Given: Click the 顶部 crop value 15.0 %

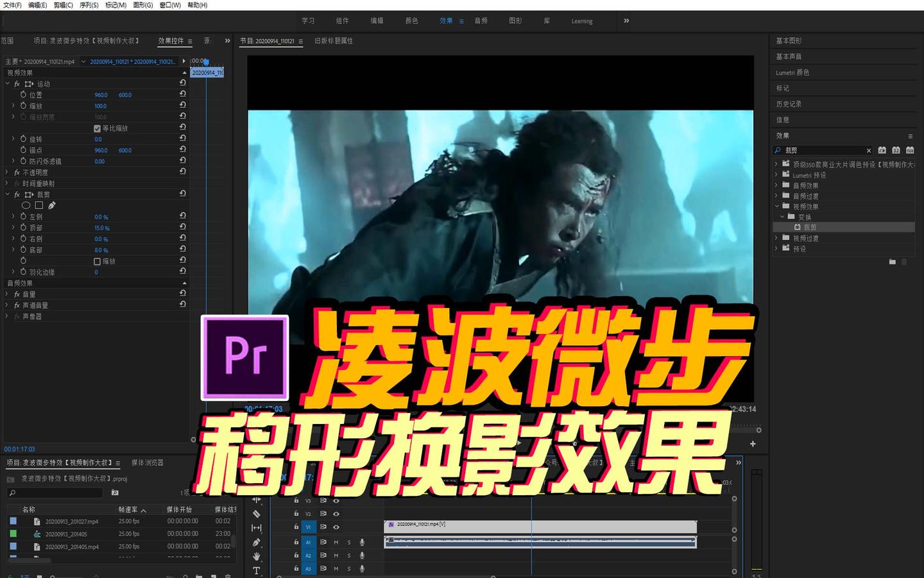Looking at the screenshot, I should pyautogui.click(x=102, y=228).
